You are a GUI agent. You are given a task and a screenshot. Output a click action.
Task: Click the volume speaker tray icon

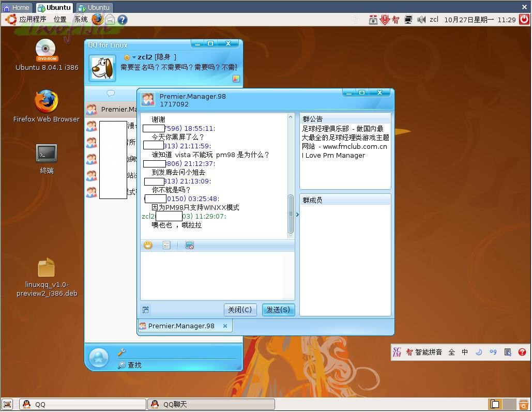click(x=421, y=20)
